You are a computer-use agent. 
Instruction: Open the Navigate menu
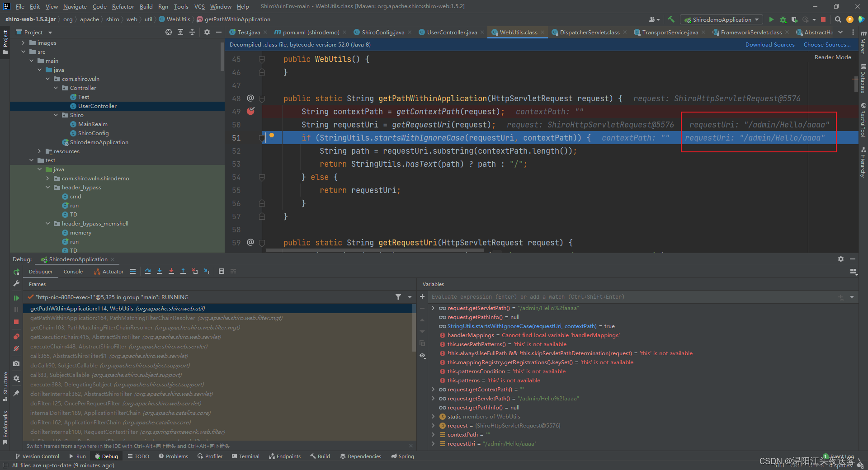click(75, 6)
